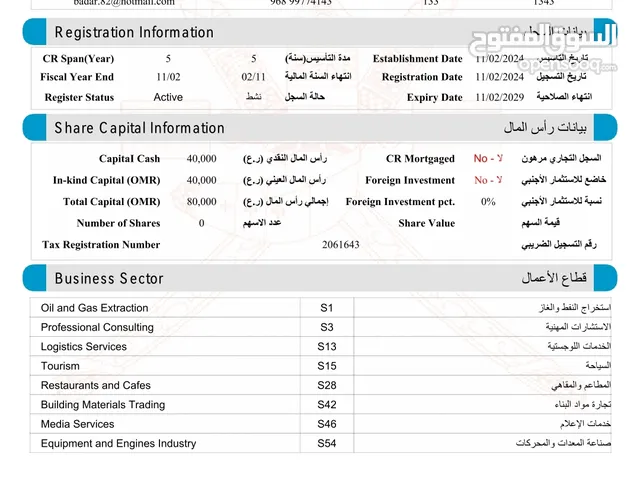640x480 pixels.
Task: Click the "Foreign Investment" label
Action: click(x=410, y=180)
